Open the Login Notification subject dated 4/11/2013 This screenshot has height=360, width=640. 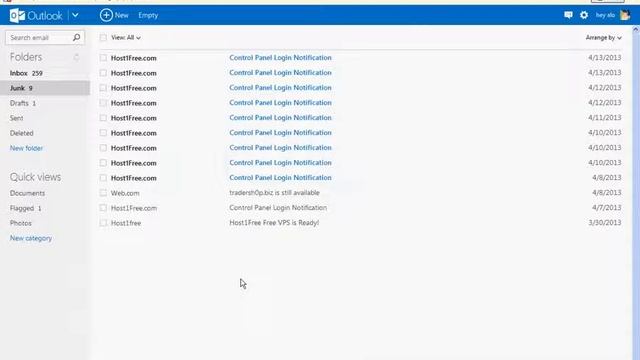click(280, 118)
